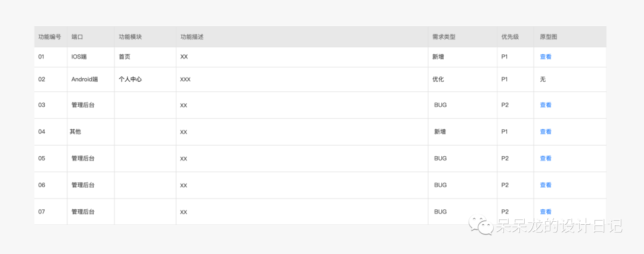This screenshot has height=254, width=644.
Task: Click the 优化 requirement type cell
Action: coord(438,79)
